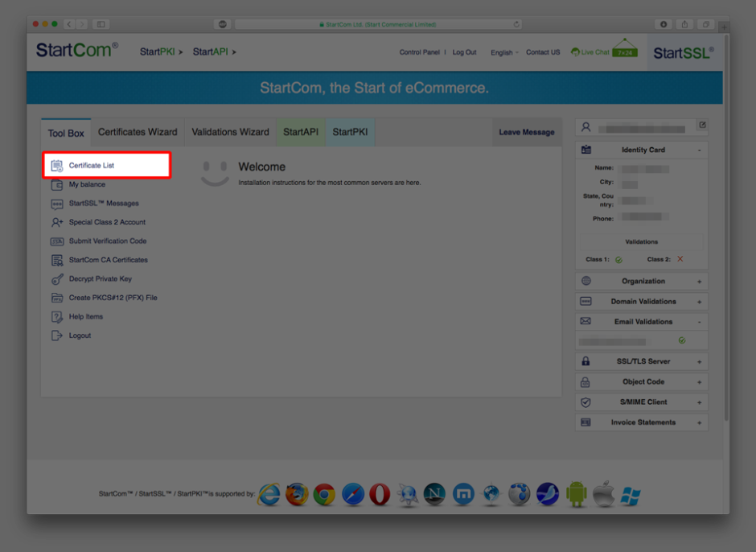
Task: Click the Certificate List icon in Tool Box
Action: click(57, 166)
